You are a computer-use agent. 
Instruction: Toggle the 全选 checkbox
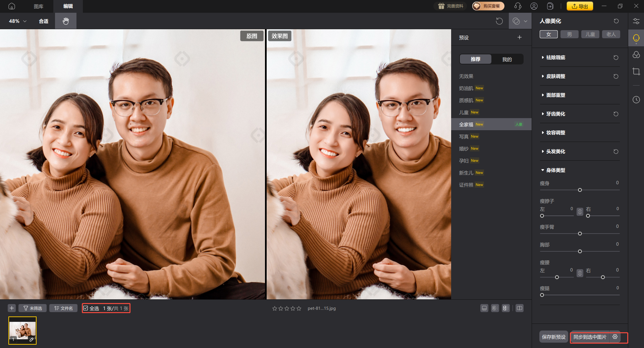tap(86, 308)
